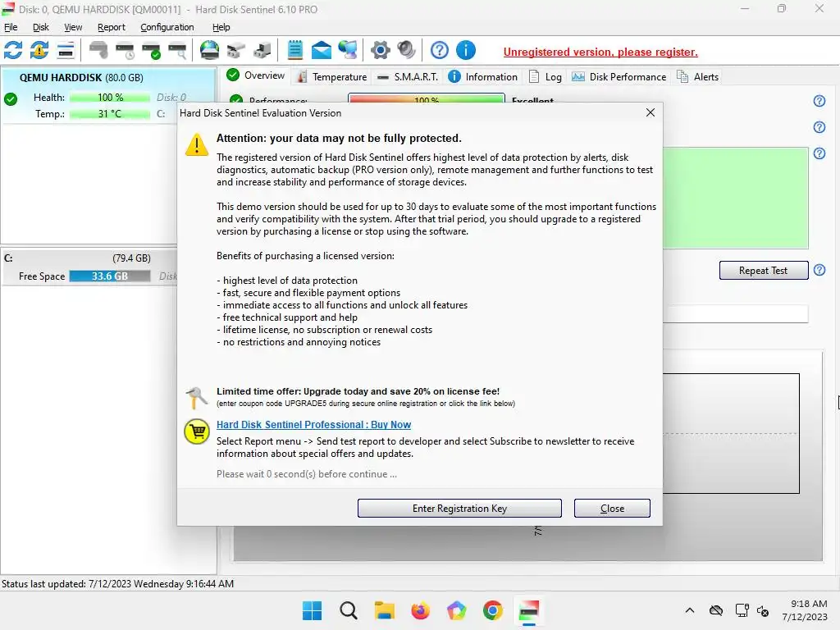Open the Report menu
840x630 pixels.
pyautogui.click(x=112, y=27)
